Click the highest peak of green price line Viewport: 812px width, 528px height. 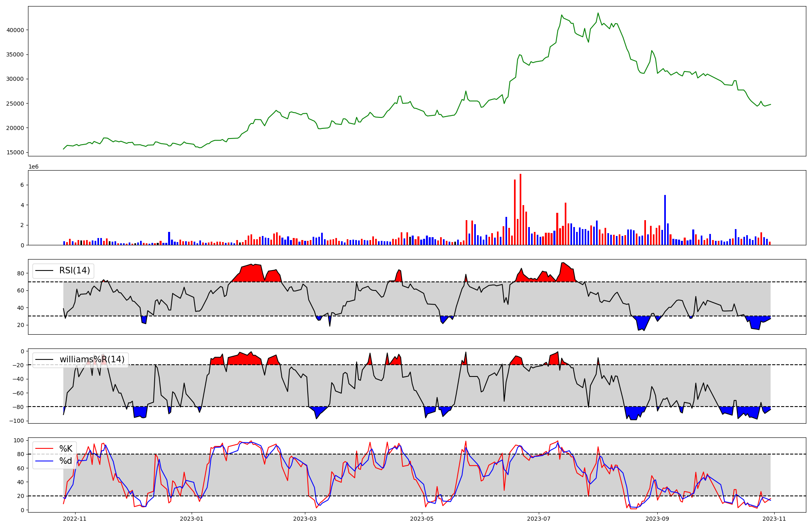click(598, 13)
